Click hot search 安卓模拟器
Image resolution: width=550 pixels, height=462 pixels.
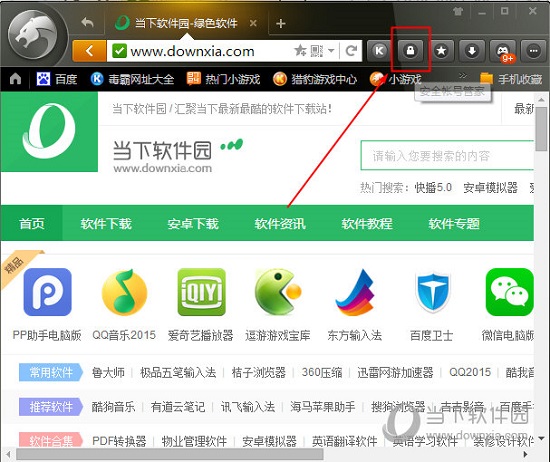coord(490,188)
